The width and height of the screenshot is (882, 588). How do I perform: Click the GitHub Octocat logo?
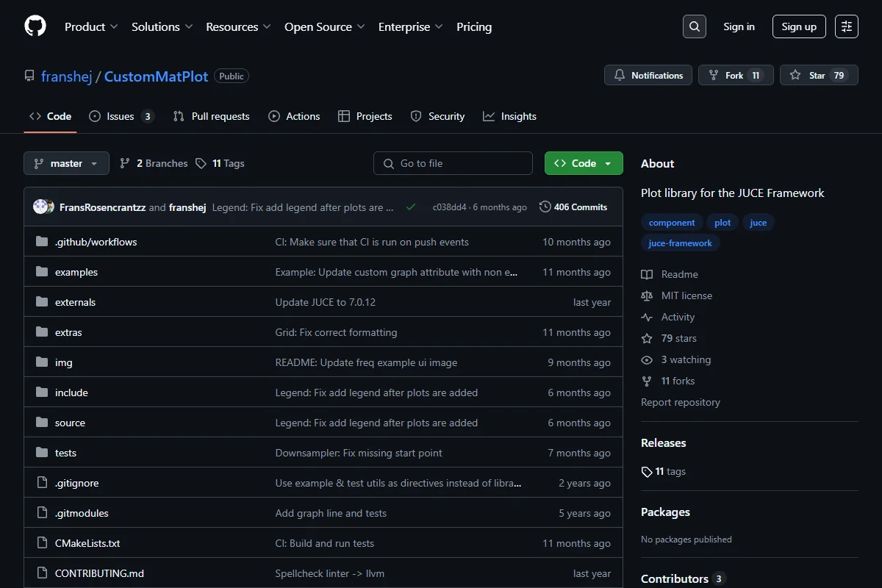(x=35, y=26)
